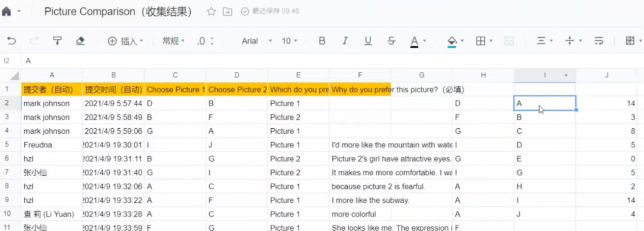Open the cell borders tool

coord(481,41)
